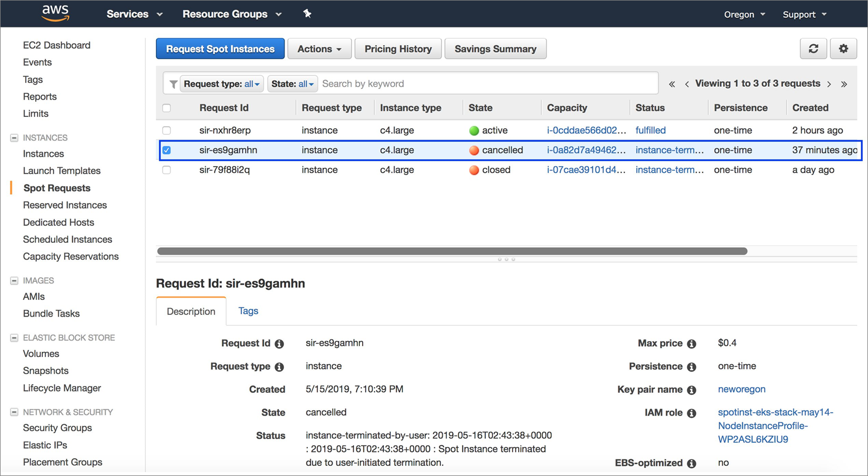Open the Services dropdown menu
This screenshot has width=868, height=476.
[x=135, y=14]
